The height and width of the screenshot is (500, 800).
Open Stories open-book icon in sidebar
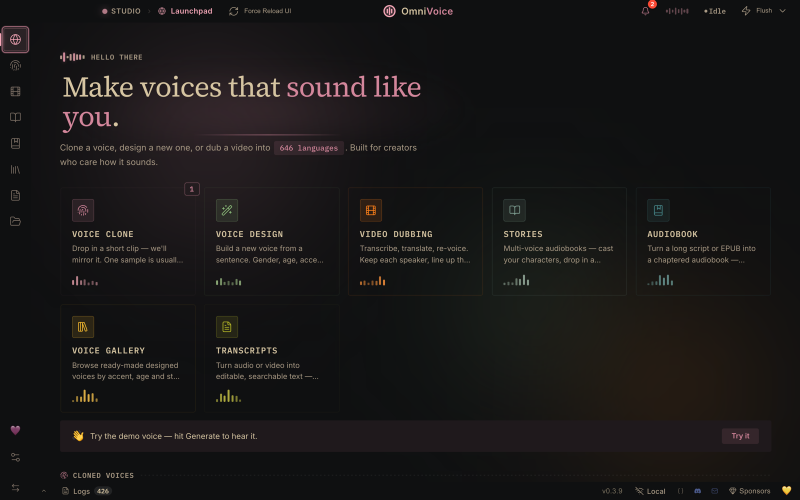pyautogui.click(x=15, y=117)
